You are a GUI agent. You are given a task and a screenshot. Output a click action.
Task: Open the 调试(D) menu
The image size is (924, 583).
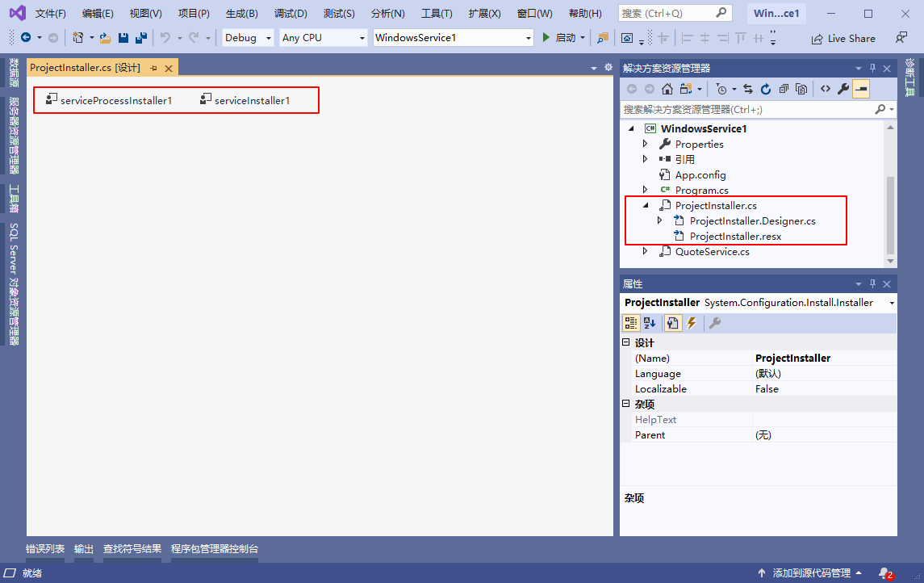click(x=291, y=14)
